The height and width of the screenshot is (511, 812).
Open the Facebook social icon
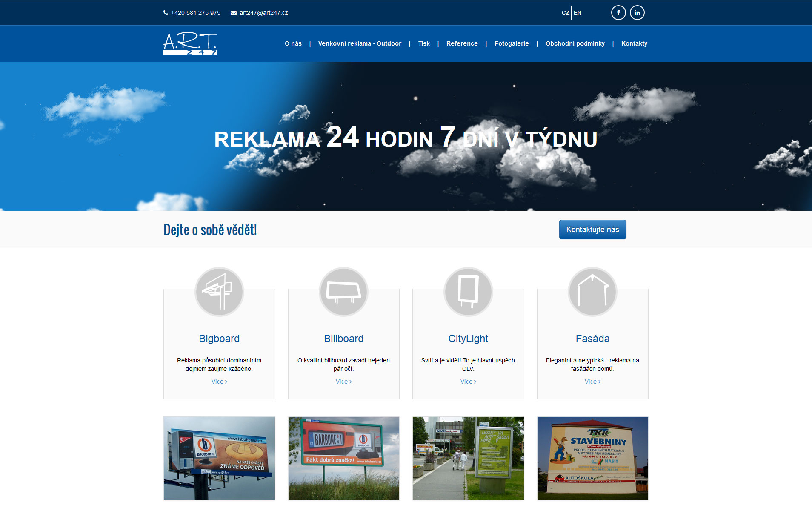pyautogui.click(x=618, y=13)
